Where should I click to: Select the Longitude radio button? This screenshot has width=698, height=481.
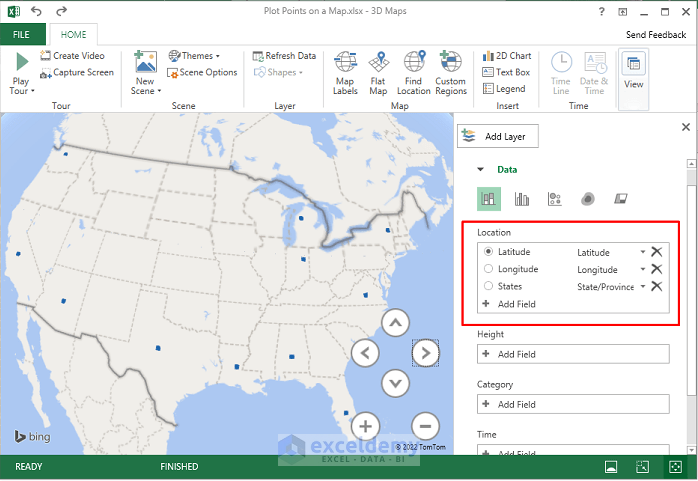(x=488, y=269)
